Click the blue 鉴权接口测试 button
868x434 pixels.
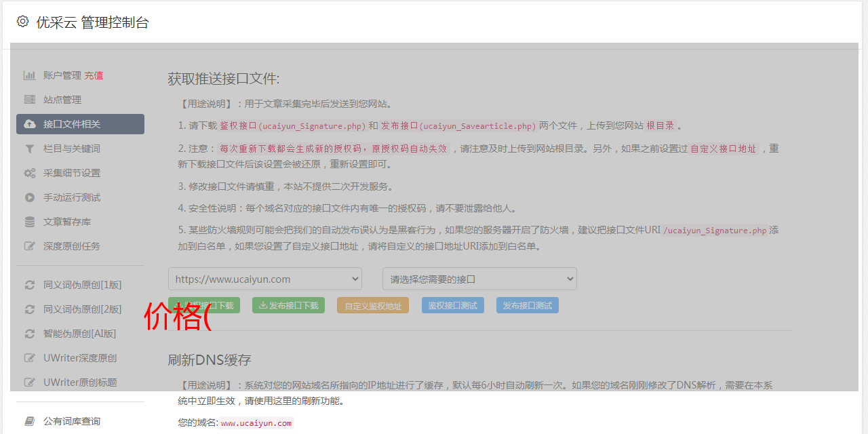[x=452, y=305]
